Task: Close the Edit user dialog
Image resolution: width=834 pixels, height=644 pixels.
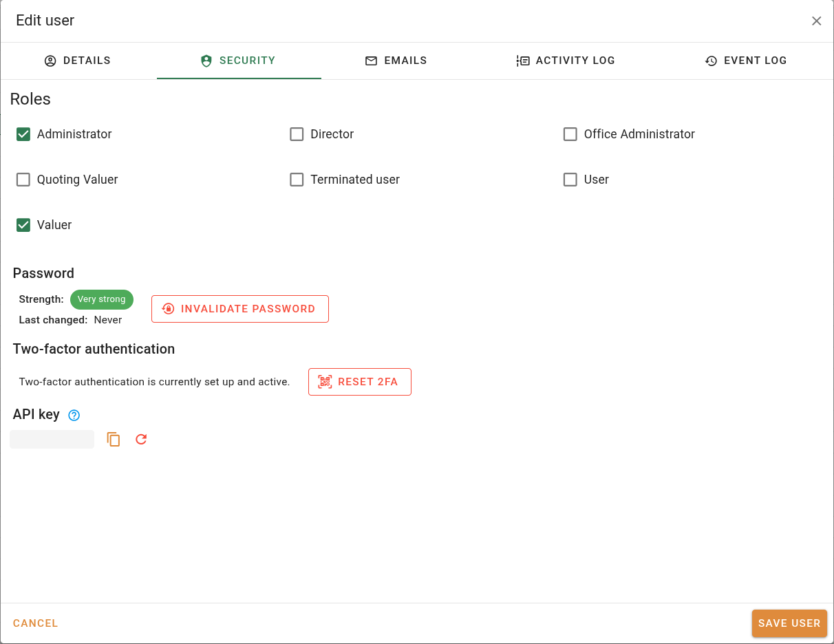Action: tap(816, 21)
